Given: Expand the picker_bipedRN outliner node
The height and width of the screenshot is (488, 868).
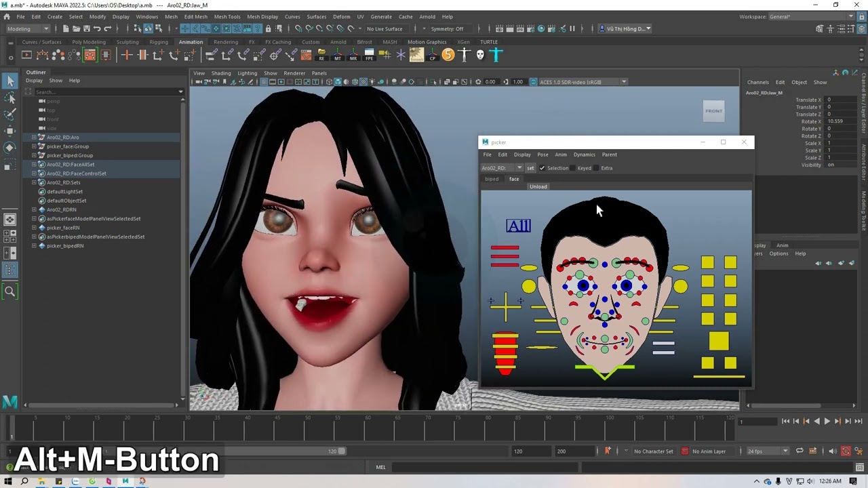Looking at the screenshot, I should point(34,246).
